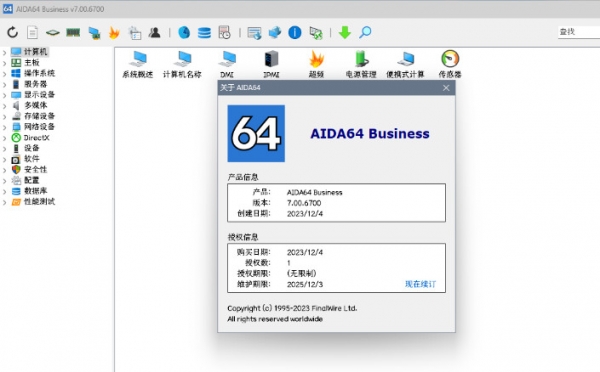Click the monitor with green arrows toolbar icon
The height and width of the screenshot is (372, 600).
coord(316,33)
